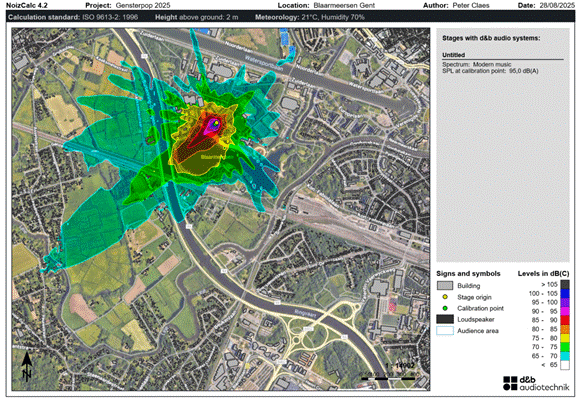Click the location 'Blaarmeersen Gent'
Screen dimensions: 580x399
[344, 6]
